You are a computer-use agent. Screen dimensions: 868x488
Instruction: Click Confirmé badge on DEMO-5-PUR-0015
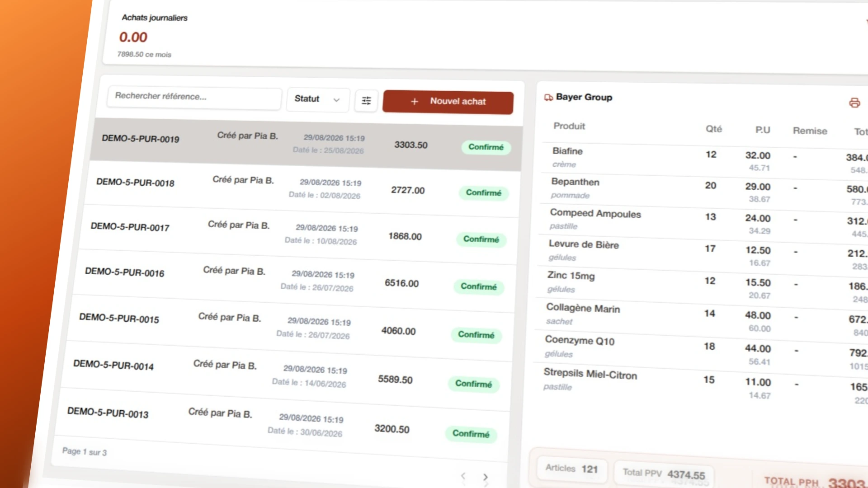476,335
